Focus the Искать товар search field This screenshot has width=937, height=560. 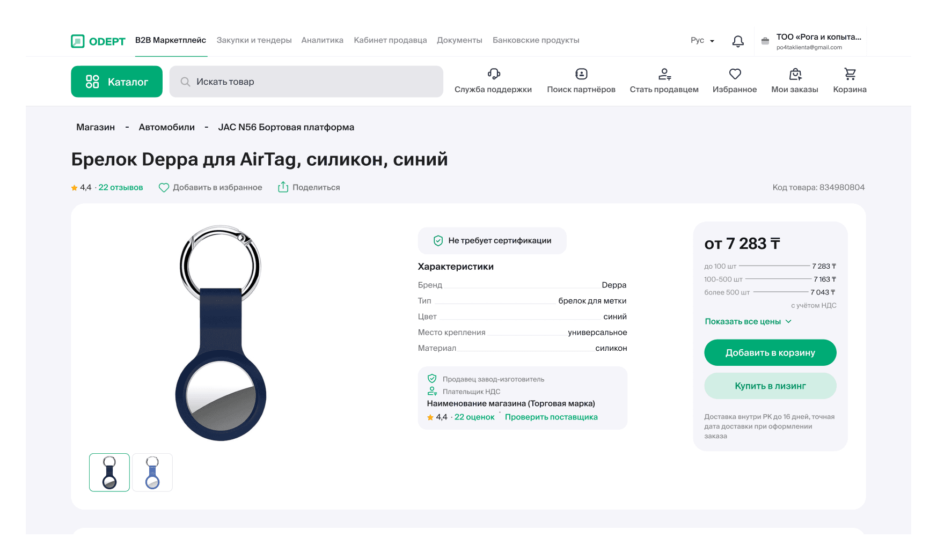point(306,82)
